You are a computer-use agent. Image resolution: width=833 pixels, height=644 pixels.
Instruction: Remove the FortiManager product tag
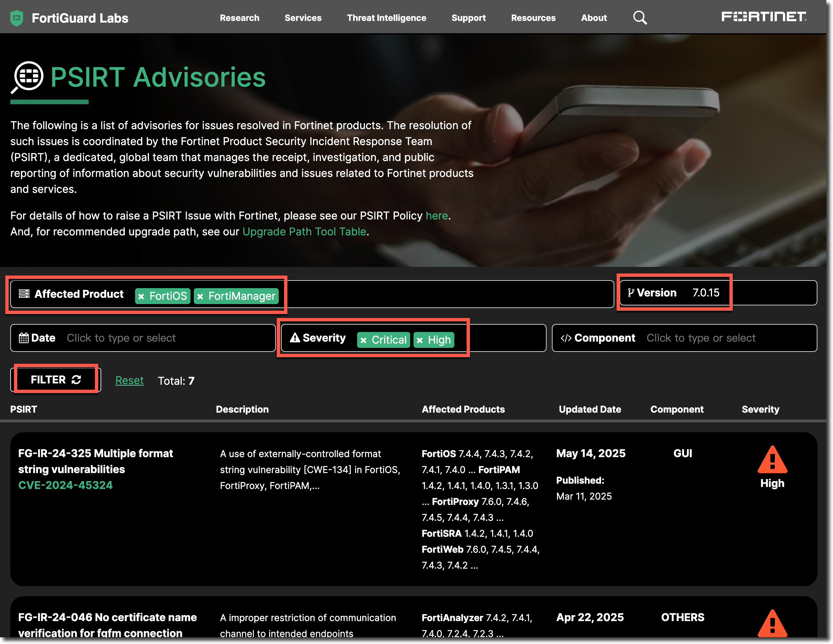click(x=200, y=296)
